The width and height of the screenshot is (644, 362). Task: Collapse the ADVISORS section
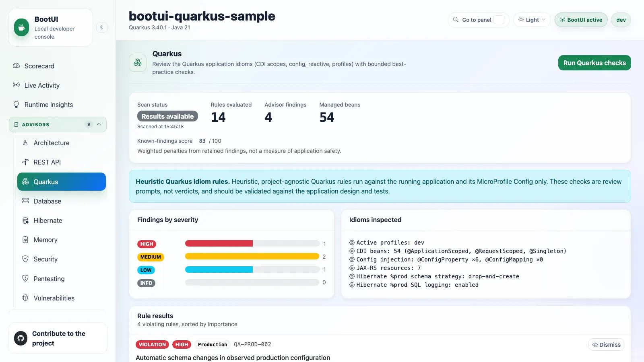[x=58, y=124]
